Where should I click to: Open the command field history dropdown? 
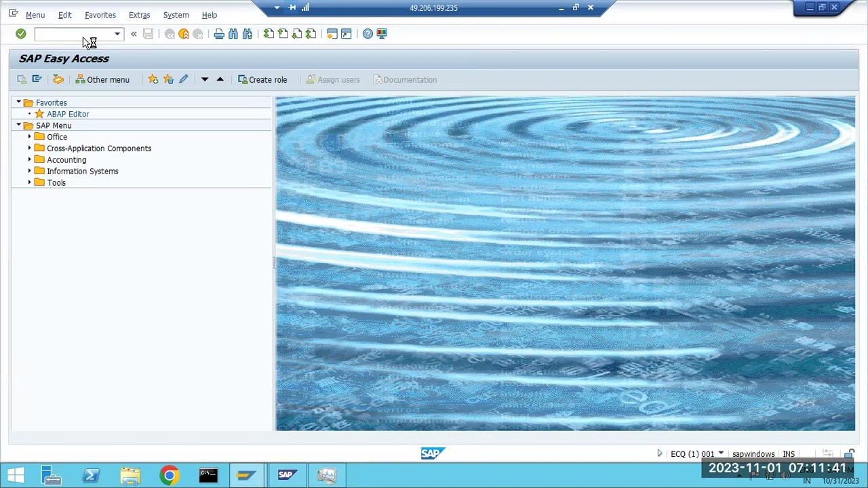117,34
